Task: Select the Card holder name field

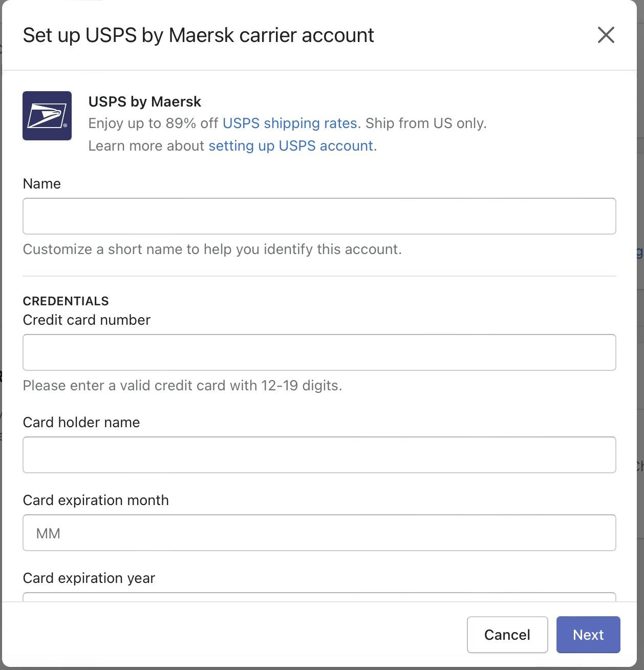Action: [319, 455]
